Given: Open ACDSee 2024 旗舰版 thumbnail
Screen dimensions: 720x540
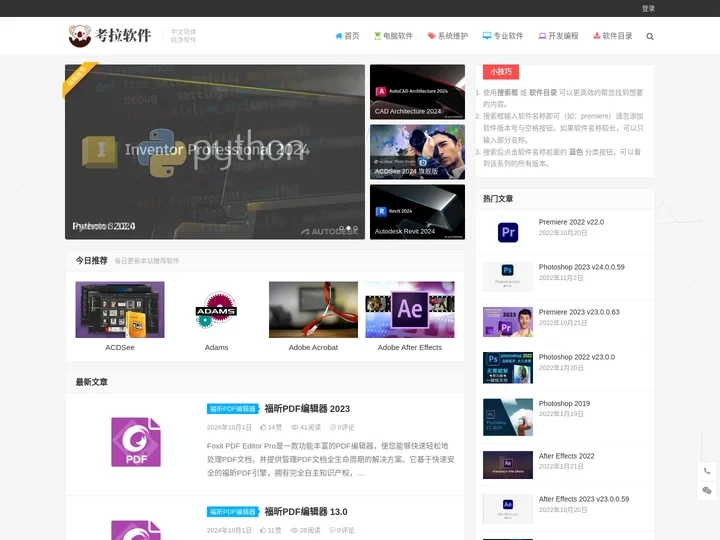Looking at the screenshot, I should coord(417,152).
